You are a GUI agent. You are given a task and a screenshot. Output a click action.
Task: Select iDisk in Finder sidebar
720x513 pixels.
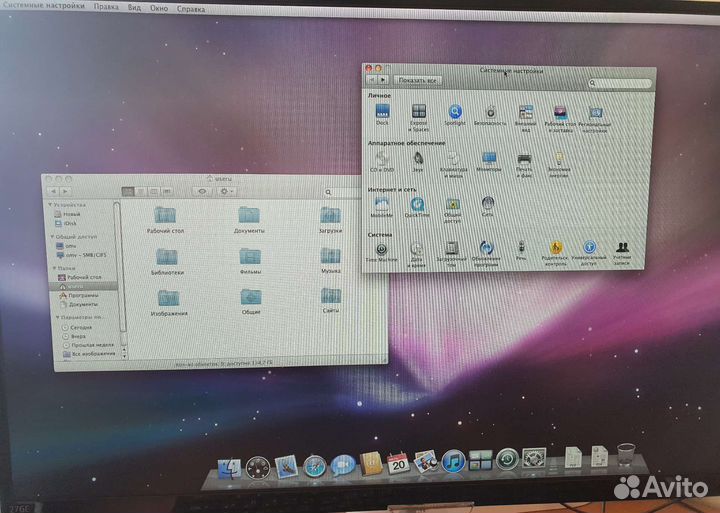(67, 223)
